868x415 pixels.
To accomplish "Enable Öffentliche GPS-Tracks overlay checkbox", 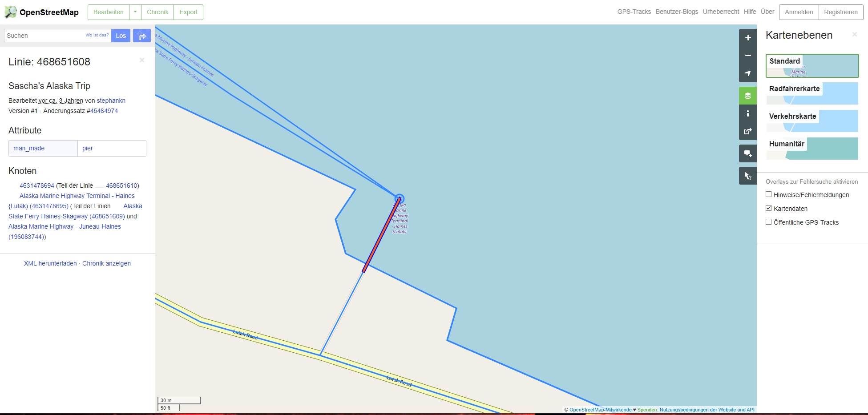I will coord(768,222).
